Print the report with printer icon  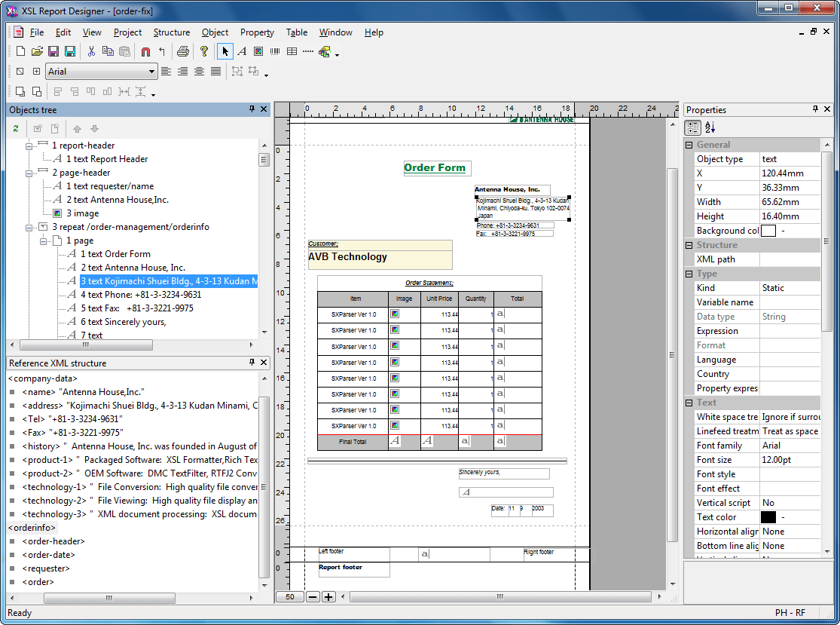183,51
